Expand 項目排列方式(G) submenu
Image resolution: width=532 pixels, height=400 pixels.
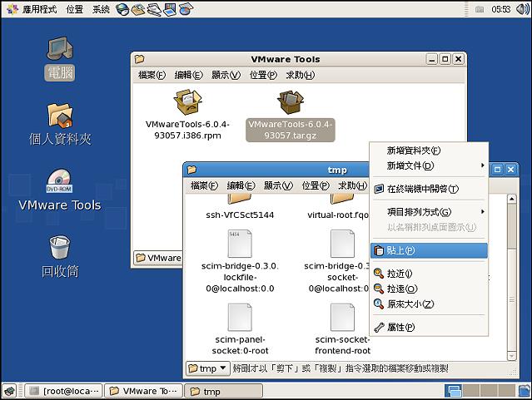tap(429, 212)
